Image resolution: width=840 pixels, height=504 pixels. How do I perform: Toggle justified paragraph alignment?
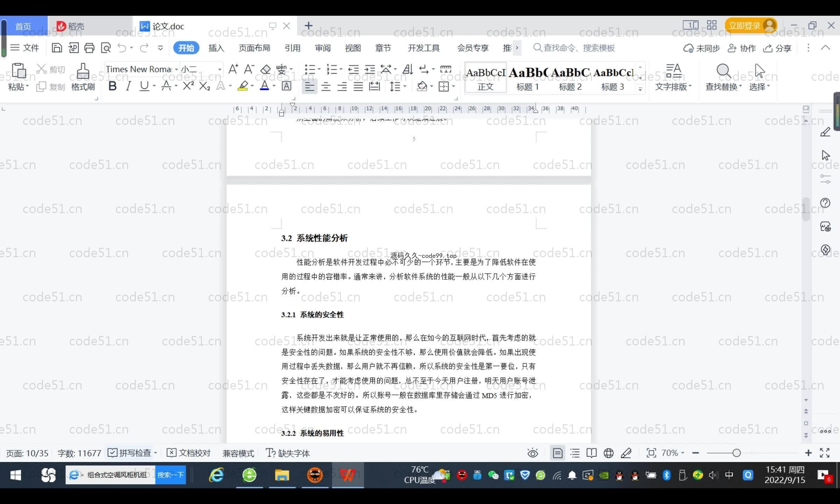pyautogui.click(x=358, y=86)
